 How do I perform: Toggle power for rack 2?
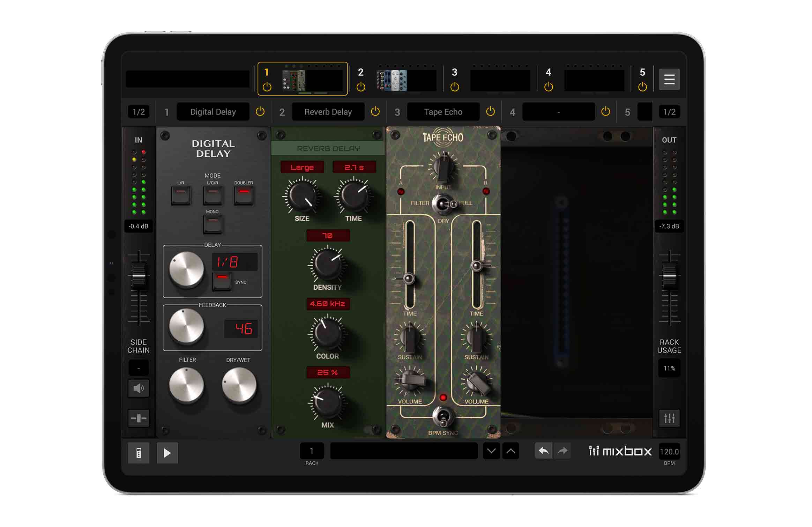(361, 87)
